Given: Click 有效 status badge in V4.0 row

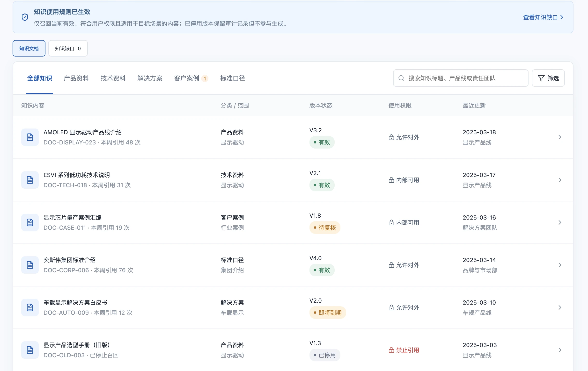Looking at the screenshot, I should 322,270.
